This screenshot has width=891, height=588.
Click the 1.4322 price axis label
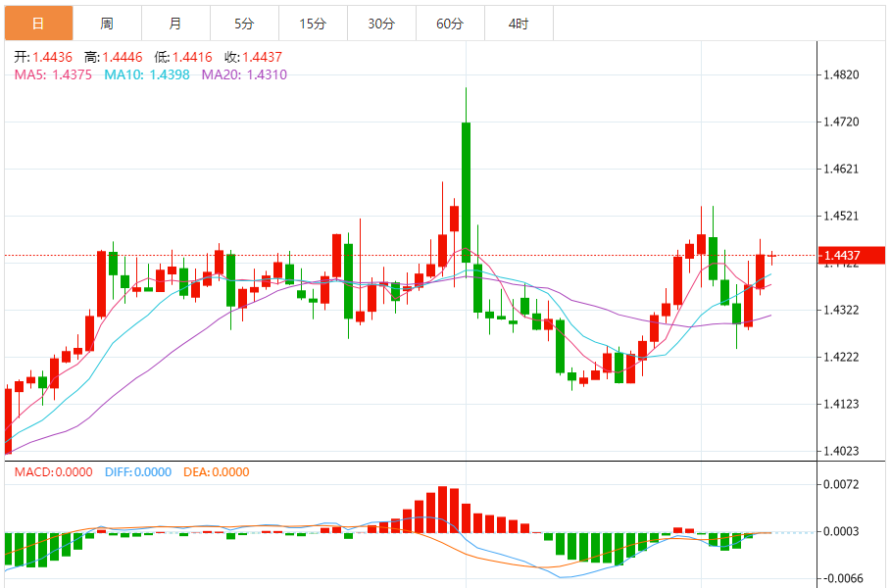(842, 311)
